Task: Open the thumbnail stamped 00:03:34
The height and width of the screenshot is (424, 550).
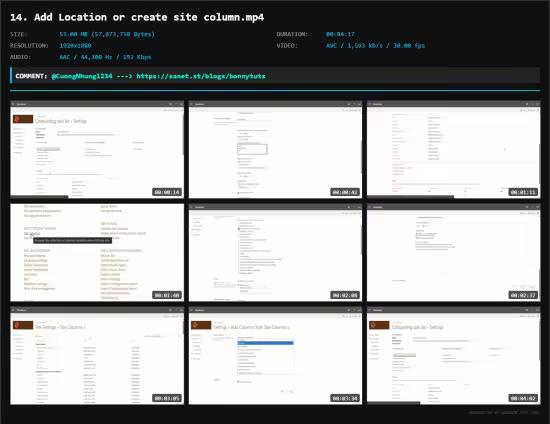Action: pyautogui.click(x=275, y=356)
